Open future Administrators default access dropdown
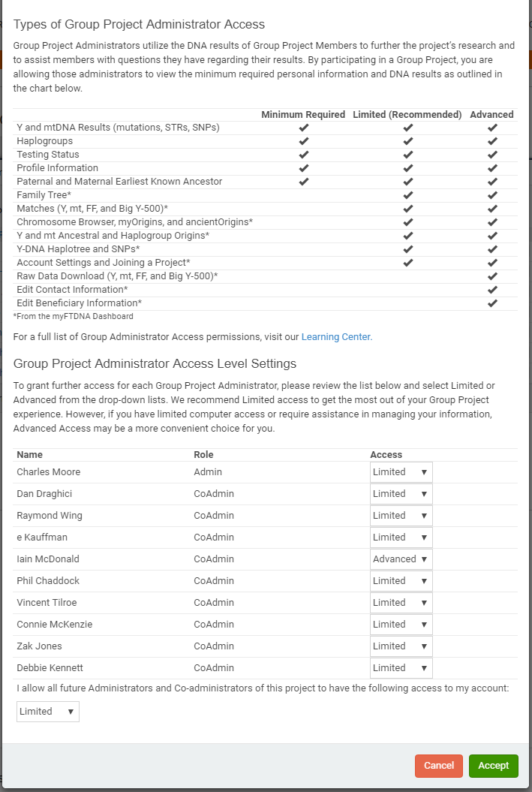This screenshot has height=792, width=532. [47, 712]
